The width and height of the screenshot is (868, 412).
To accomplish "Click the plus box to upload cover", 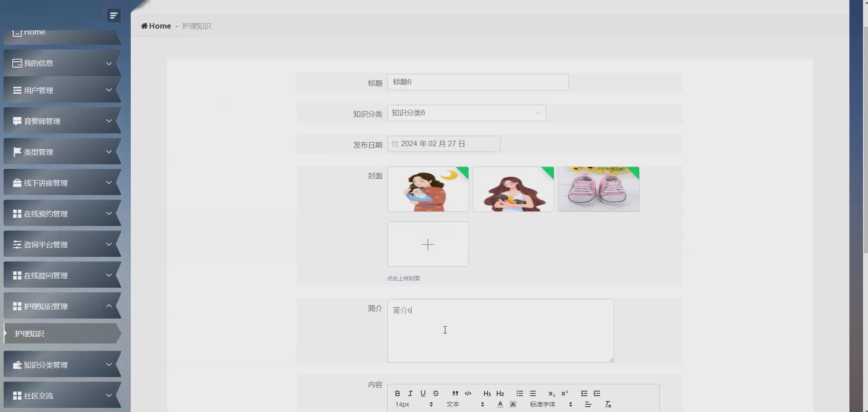I will 428,244.
